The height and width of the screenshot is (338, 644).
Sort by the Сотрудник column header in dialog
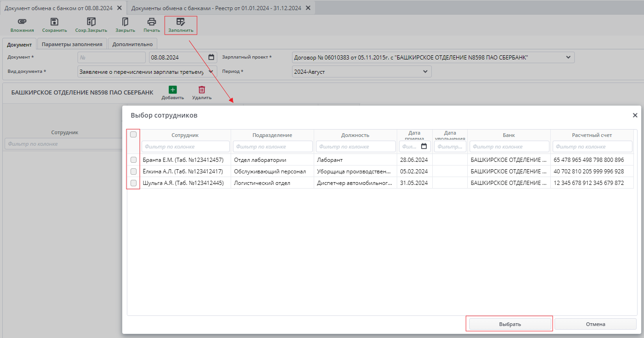[185, 135]
